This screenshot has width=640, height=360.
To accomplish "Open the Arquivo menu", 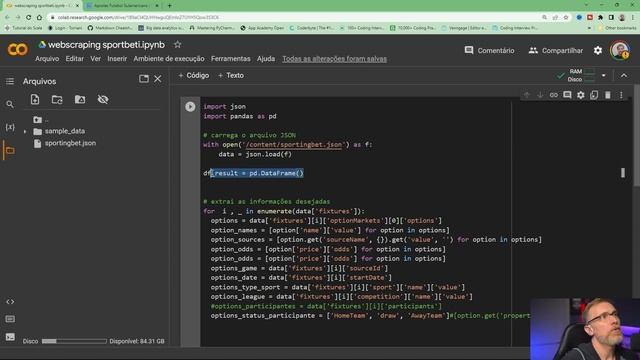I will pyautogui.click(x=47, y=59).
